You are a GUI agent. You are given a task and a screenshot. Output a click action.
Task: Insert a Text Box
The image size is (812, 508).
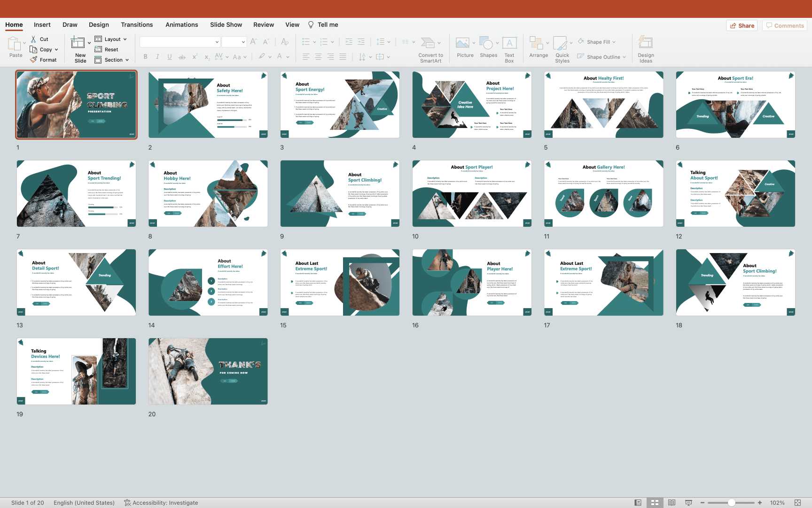[x=509, y=44]
